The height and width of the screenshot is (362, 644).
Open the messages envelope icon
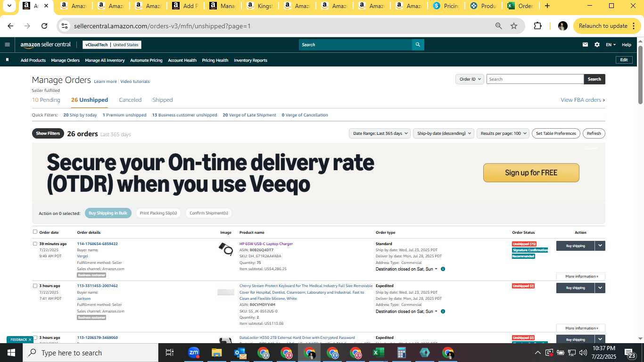click(585, 45)
